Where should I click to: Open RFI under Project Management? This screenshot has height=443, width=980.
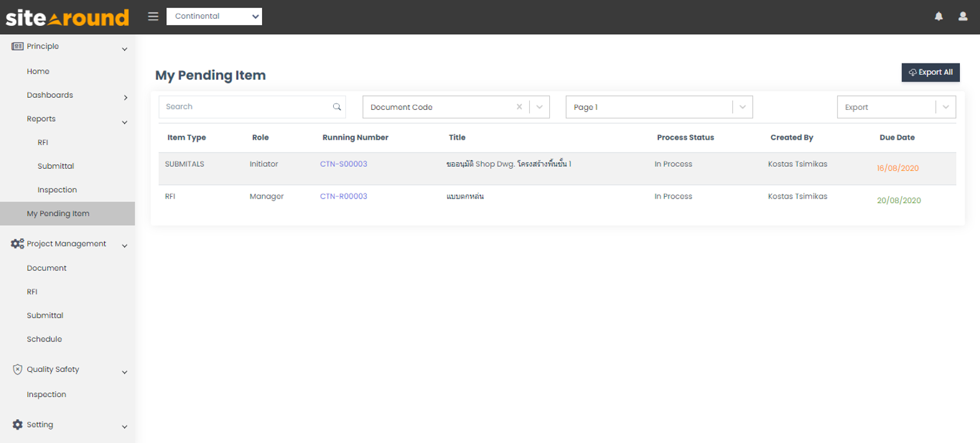[x=32, y=292]
